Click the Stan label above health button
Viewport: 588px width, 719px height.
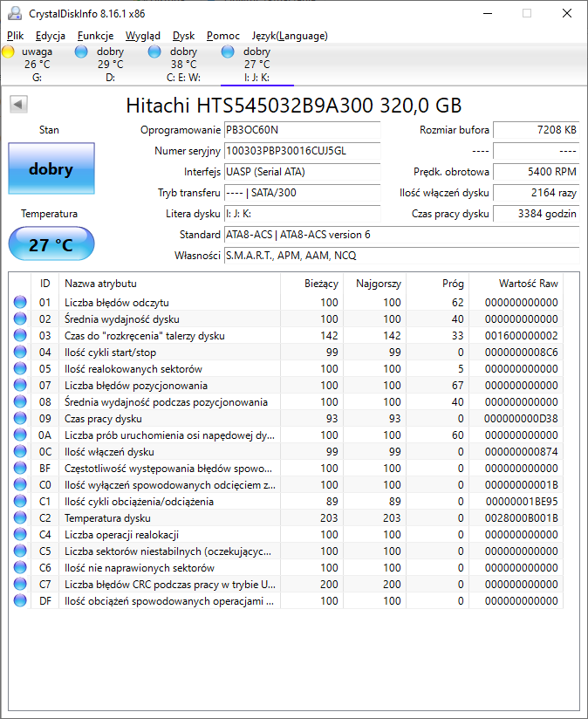[49, 130]
